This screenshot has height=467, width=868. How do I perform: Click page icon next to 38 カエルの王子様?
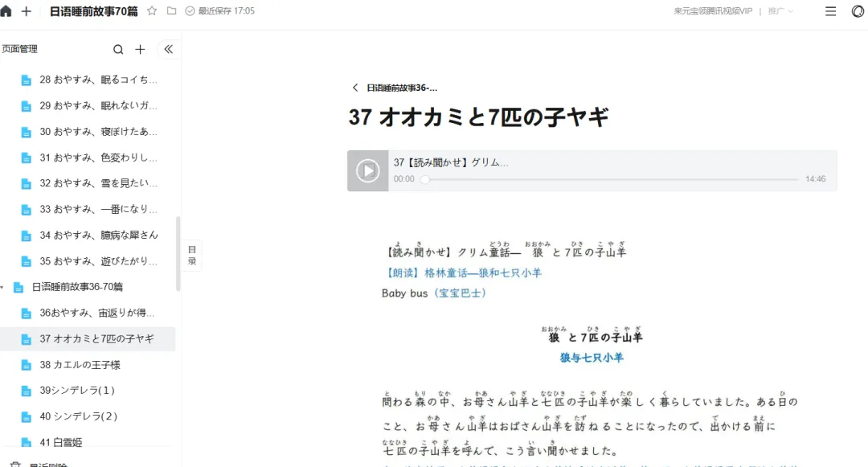click(x=26, y=365)
